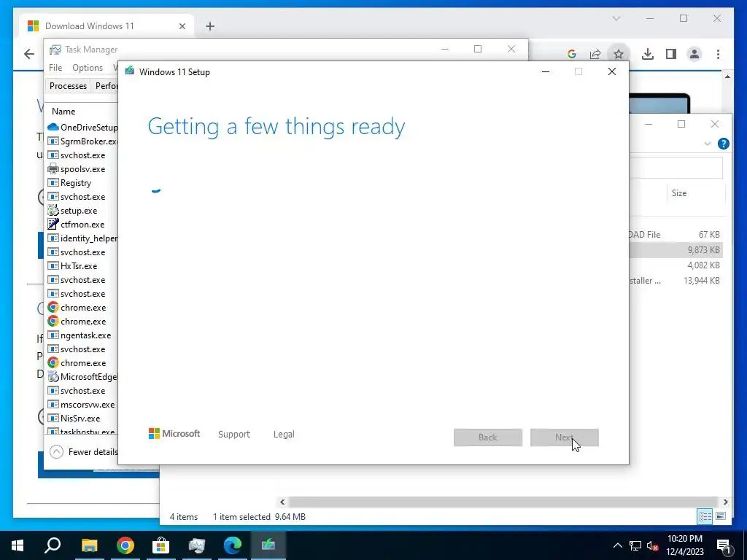747x560 pixels.
Task: Open the Options menu in Task Manager
Action: tap(88, 68)
